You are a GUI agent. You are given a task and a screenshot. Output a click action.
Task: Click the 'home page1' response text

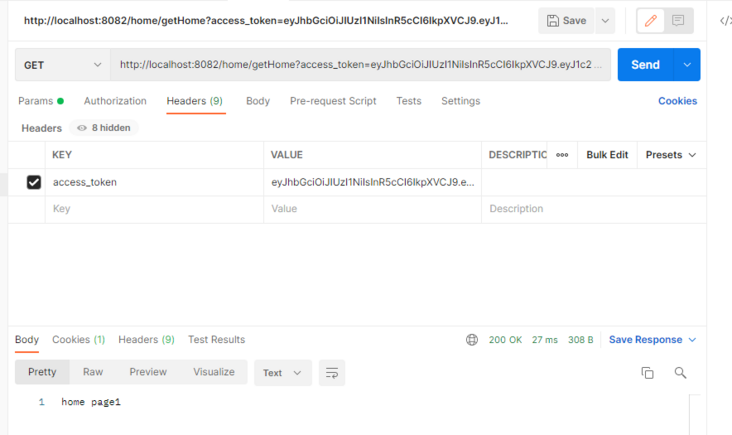pos(91,402)
